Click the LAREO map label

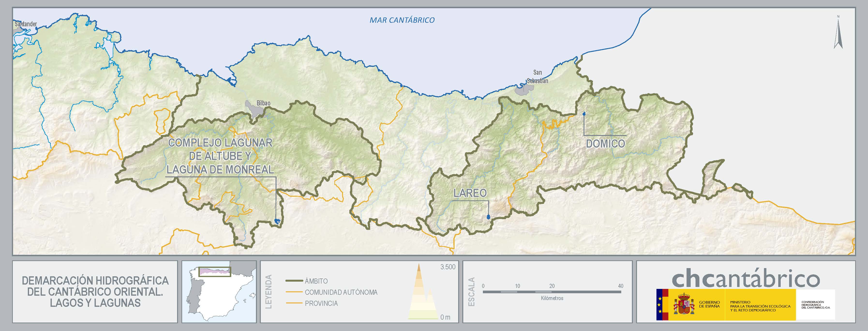coord(470,193)
